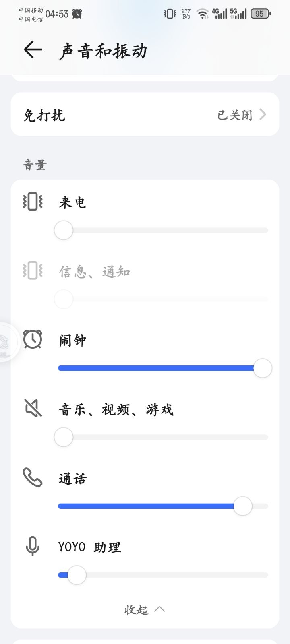Click the 闹钟 alarm volume slider handle
The width and height of the screenshot is (290, 644).
[263, 368]
